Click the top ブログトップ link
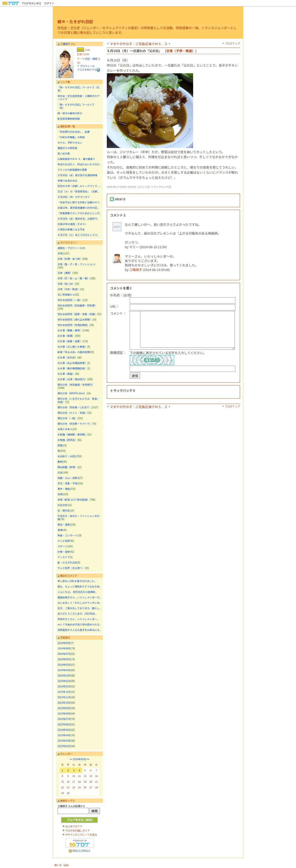Screen dimensions: 296x868 click(x=232, y=43)
